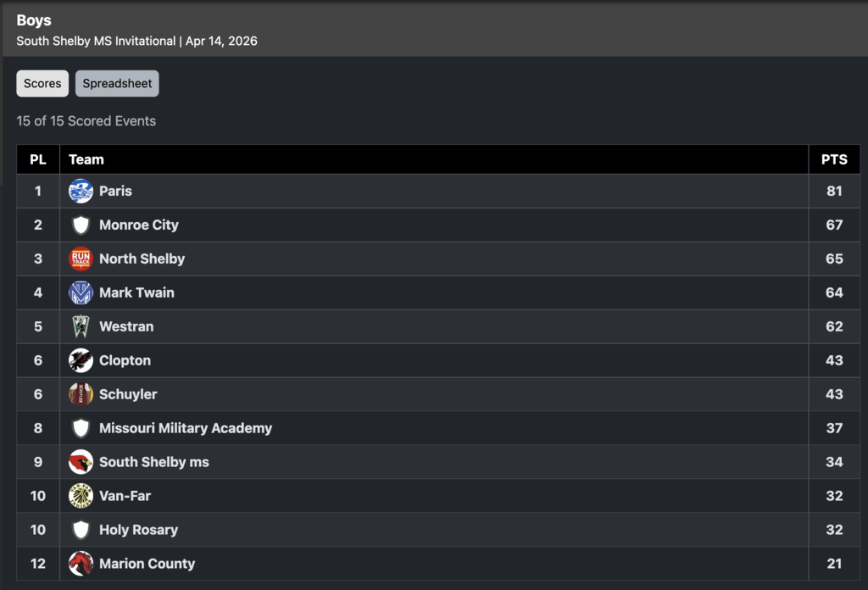The image size is (868, 590).
Task: Switch to the Spreadsheet view
Action: point(117,84)
